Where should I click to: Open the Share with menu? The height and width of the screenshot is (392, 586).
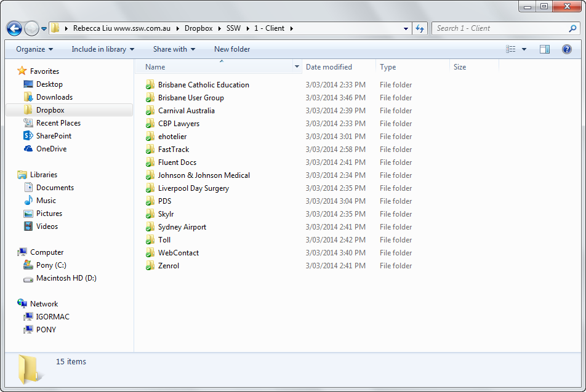click(174, 49)
